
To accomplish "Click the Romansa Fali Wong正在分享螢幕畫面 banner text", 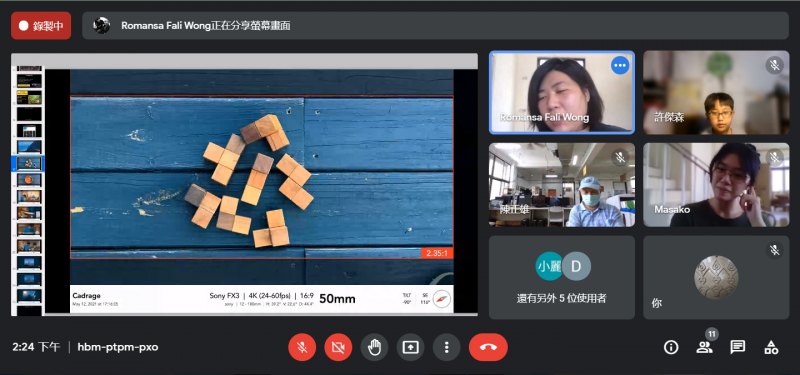I will [x=206, y=26].
